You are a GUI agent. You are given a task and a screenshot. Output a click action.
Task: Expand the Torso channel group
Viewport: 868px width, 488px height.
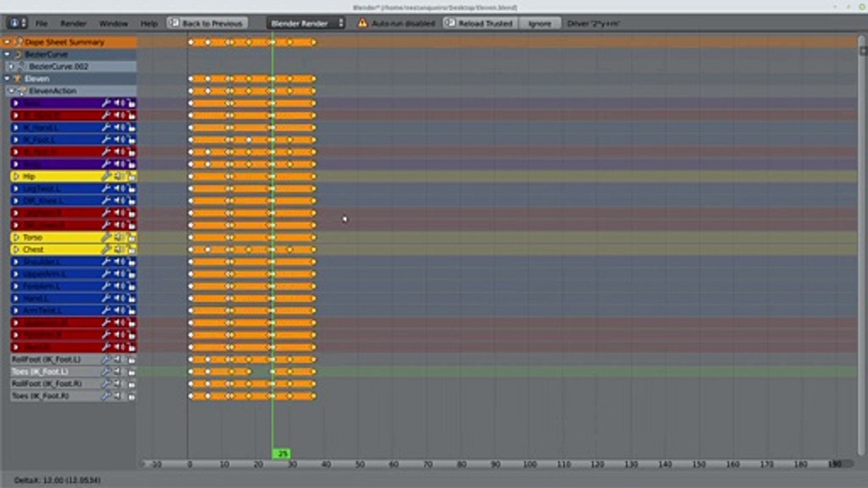coord(16,237)
